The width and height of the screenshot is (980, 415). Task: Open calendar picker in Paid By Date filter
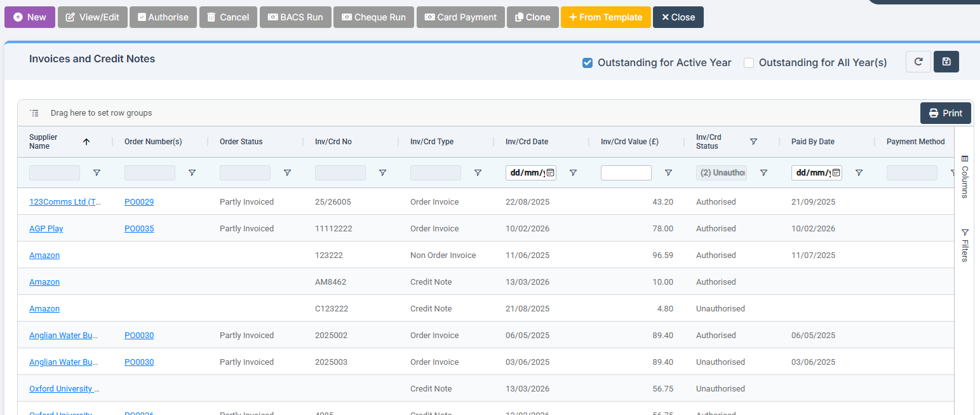click(x=836, y=172)
